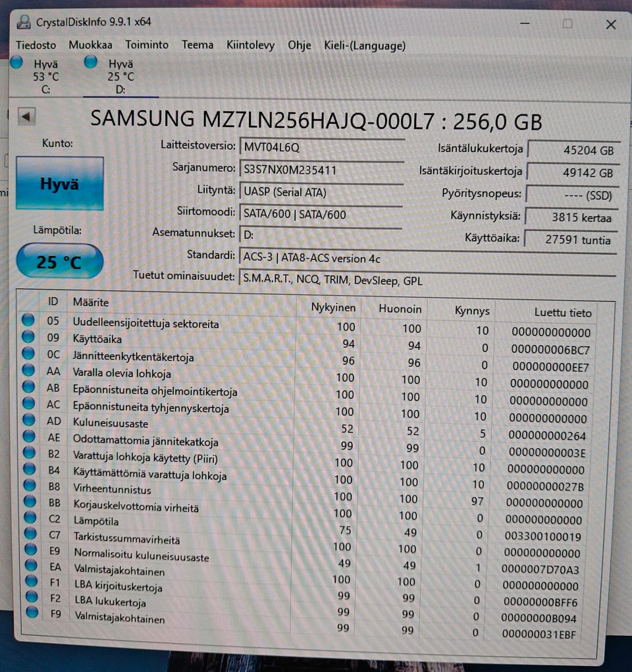Click the blue status circle for drive D:
This screenshot has width=632, height=672.
coord(90,62)
